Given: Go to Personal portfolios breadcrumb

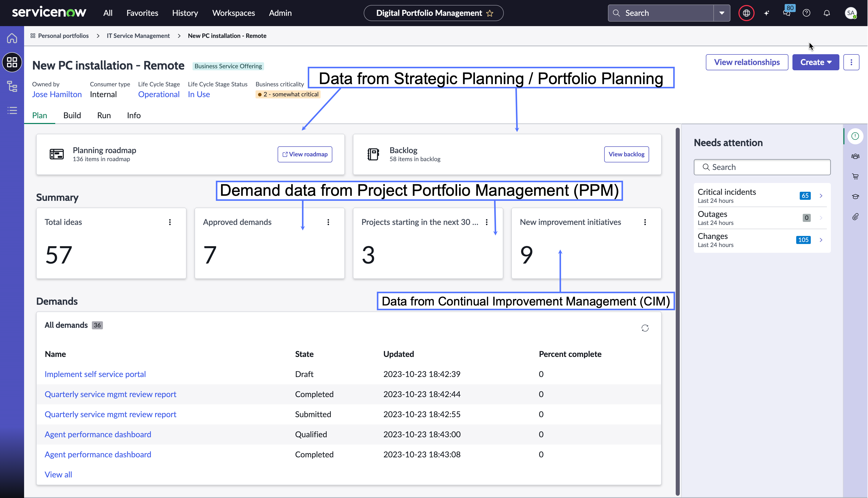Looking at the screenshot, I should (x=63, y=36).
